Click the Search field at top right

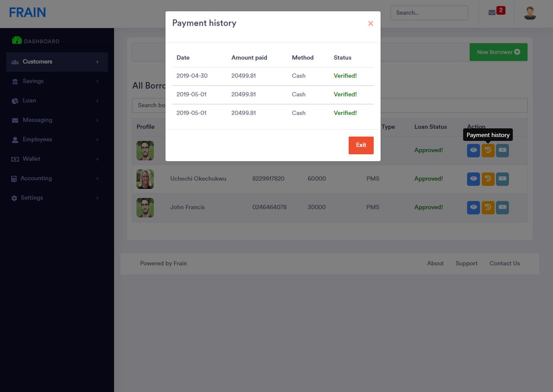click(429, 13)
